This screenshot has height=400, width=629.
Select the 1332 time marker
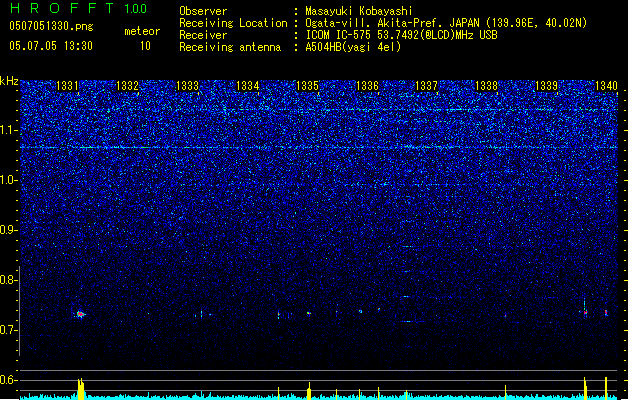(x=127, y=86)
